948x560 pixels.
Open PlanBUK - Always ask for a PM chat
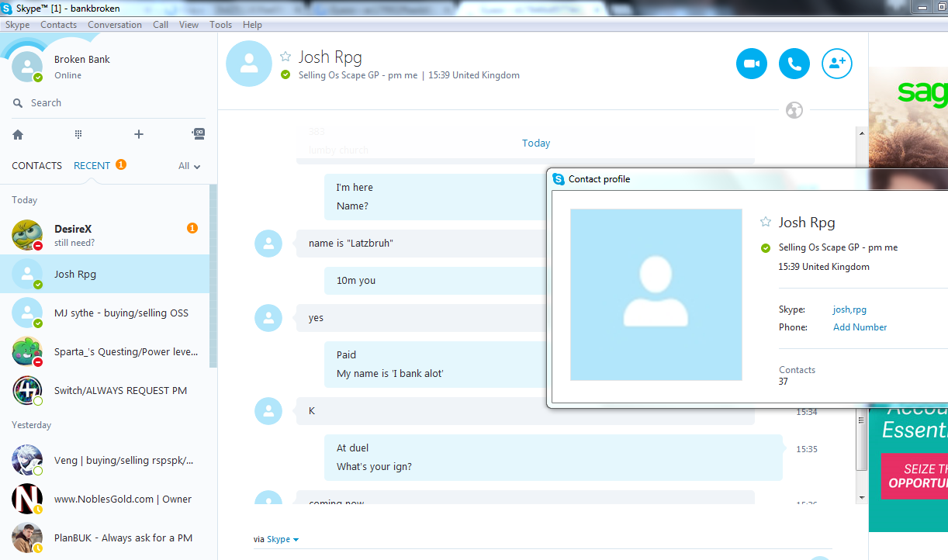point(105,538)
